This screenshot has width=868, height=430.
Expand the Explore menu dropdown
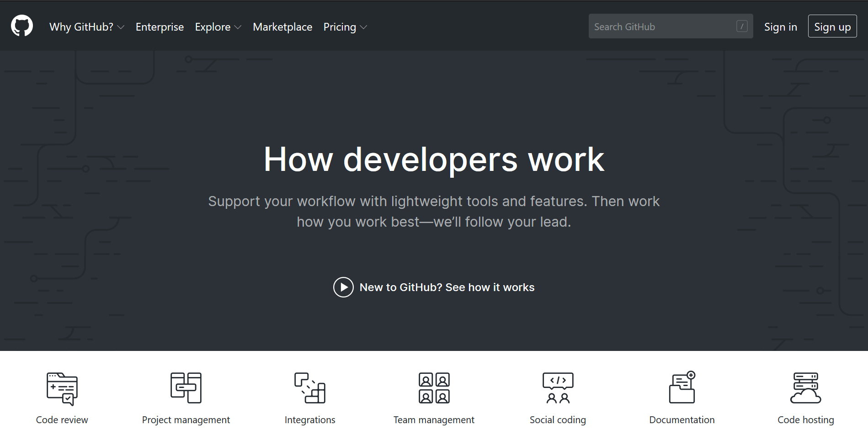click(218, 27)
